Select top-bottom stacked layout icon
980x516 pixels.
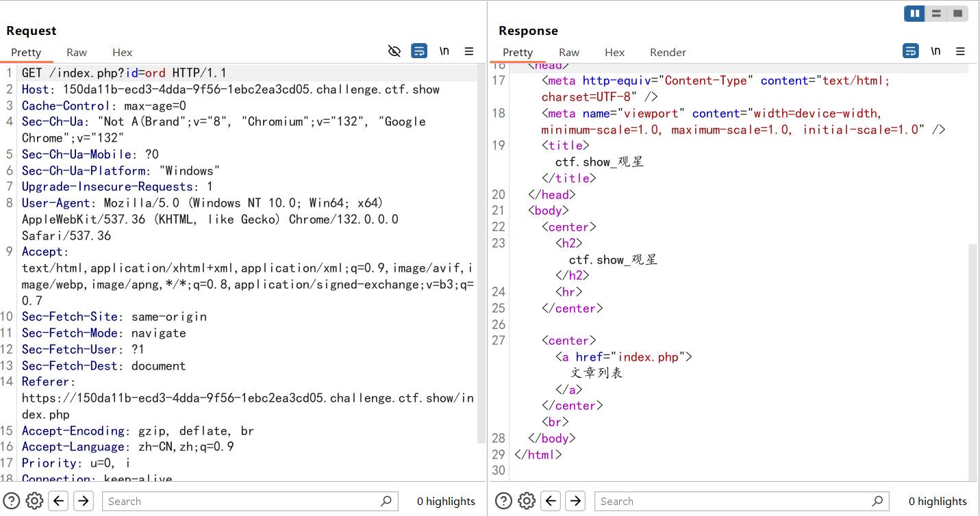point(936,14)
